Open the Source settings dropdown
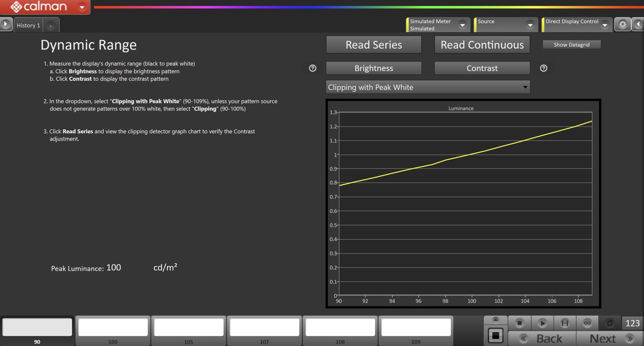This screenshot has height=346, width=644. [530, 25]
